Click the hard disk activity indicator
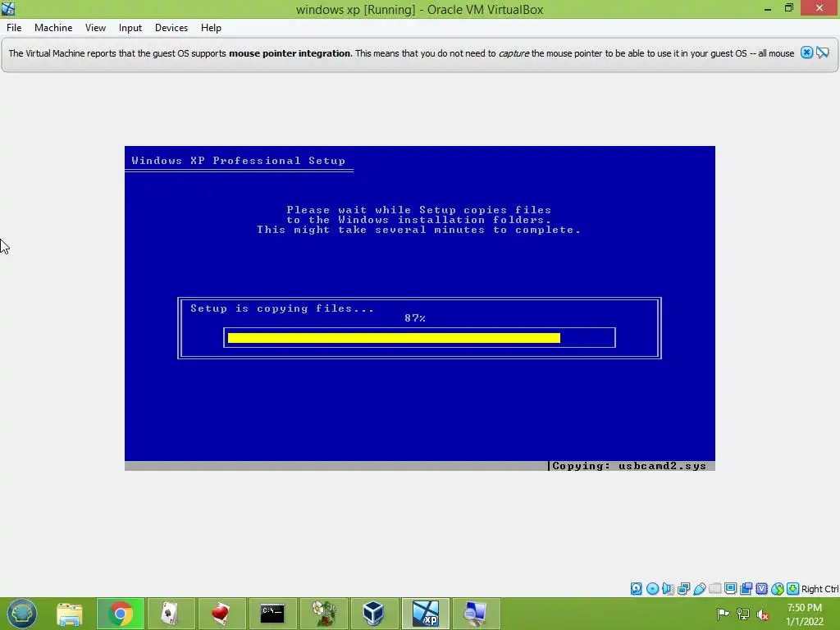 coord(636,589)
